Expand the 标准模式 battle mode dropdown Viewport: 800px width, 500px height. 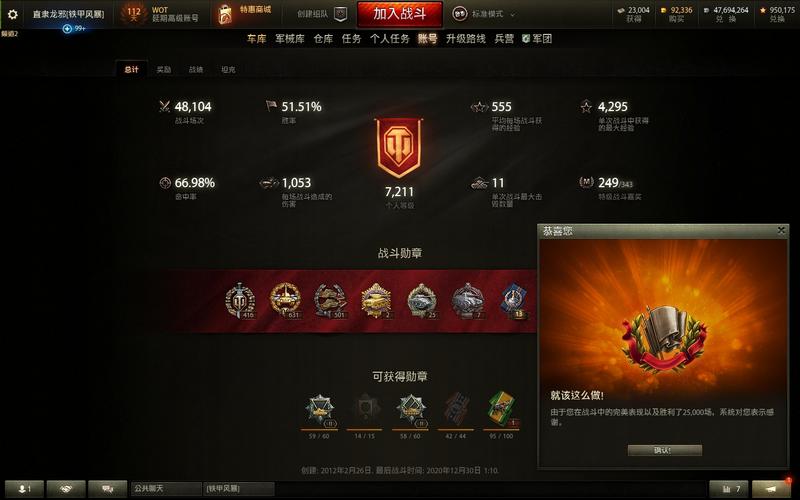(485, 14)
